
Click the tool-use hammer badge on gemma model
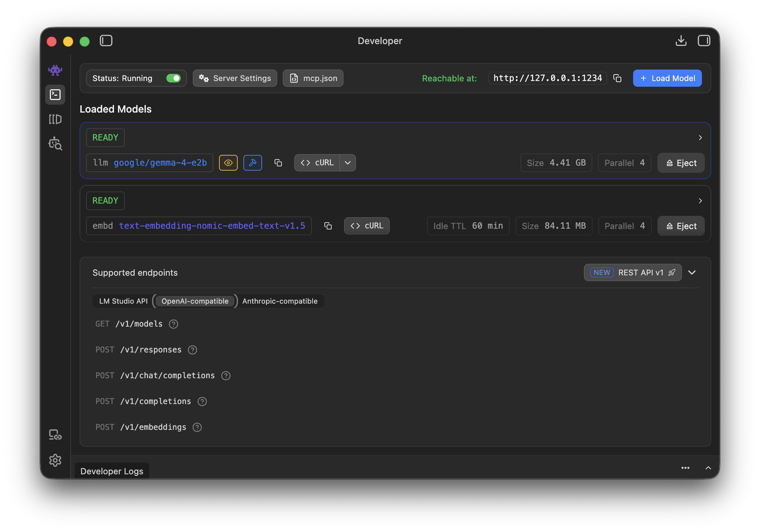tap(253, 163)
